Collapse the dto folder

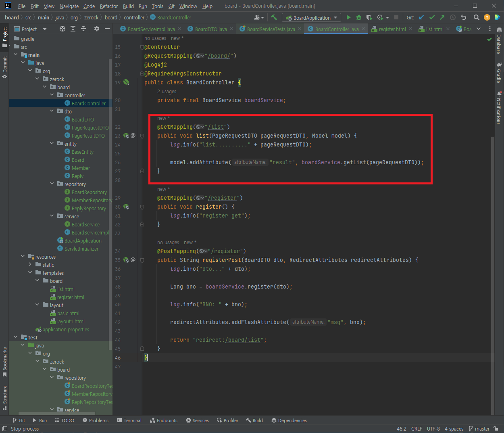point(52,111)
